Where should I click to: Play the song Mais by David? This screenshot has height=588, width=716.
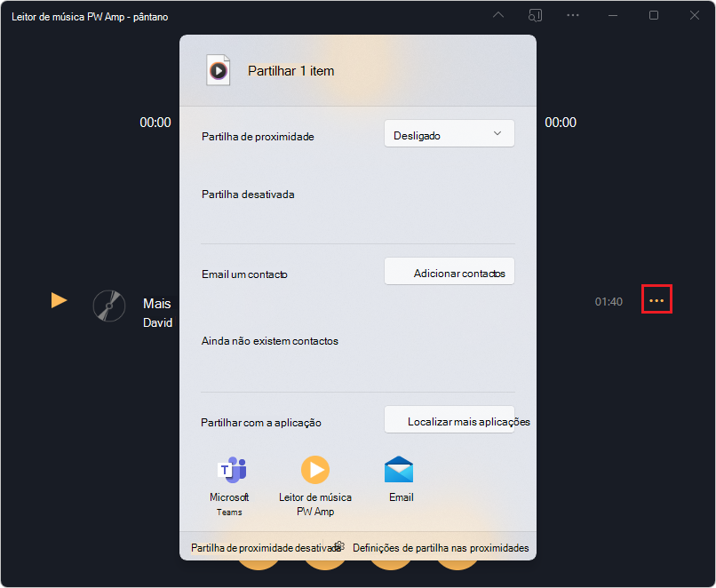coord(59,300)
